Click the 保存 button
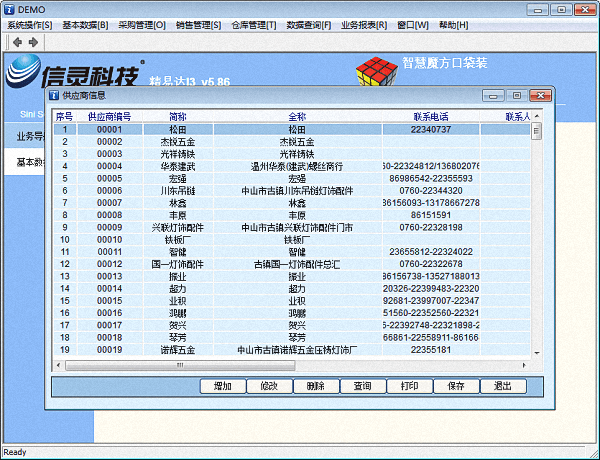The height and width of the screenshot is (460, 600). pyautogui.click(x=456, y=386)
